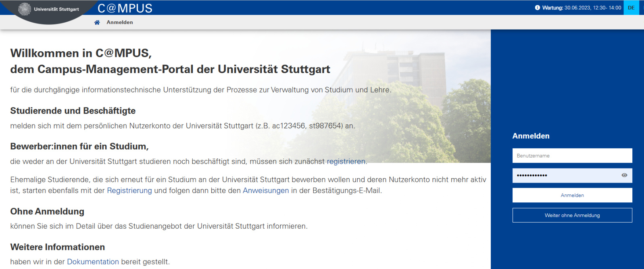Show password with the eye icon
This screenshot has width=644, height=269.
click(x=624, y=175)
